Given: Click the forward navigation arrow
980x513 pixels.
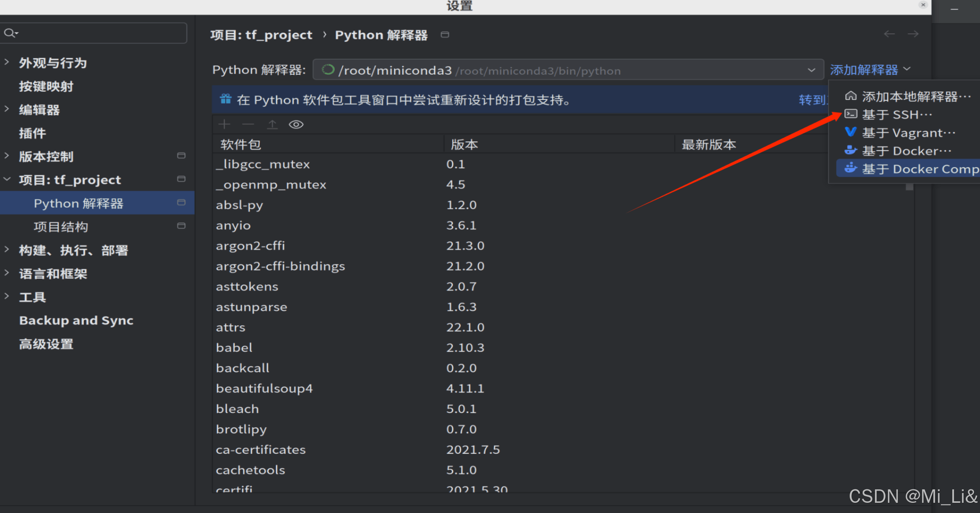Looking at the screenshot, I should tap(913, 34).
